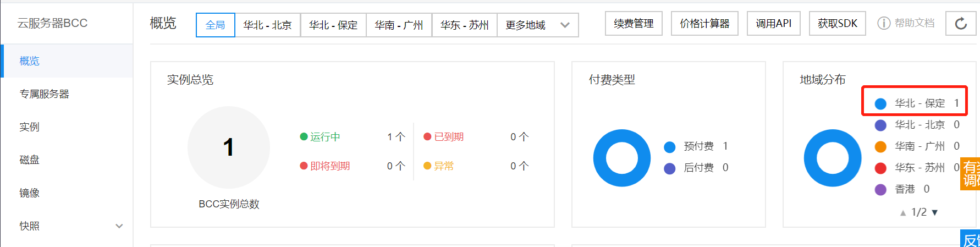The width and height of the screenshot is (980, 247).
Task: Click the refresh icon button
Action: (961, 23)
